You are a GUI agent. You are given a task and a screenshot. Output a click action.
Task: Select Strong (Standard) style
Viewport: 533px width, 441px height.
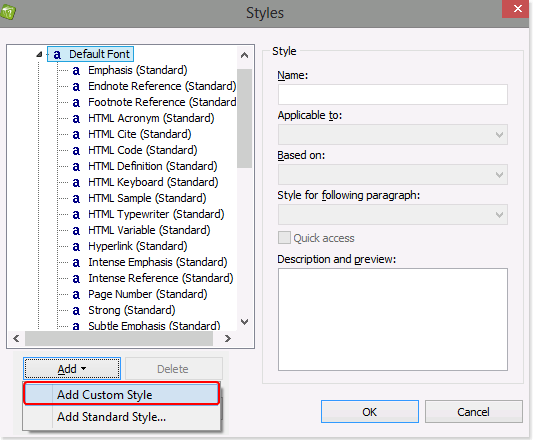click(x=132, y=310)
